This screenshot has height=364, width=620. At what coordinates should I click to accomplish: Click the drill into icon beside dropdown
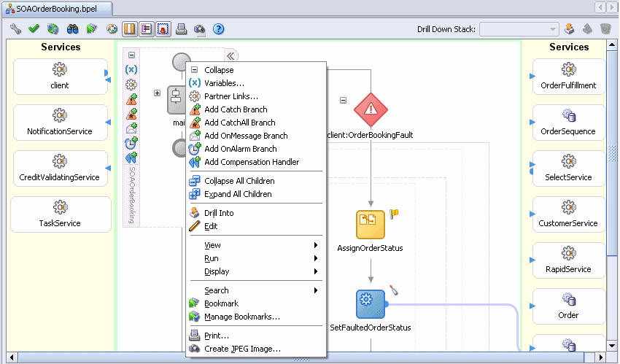point(569,29)
